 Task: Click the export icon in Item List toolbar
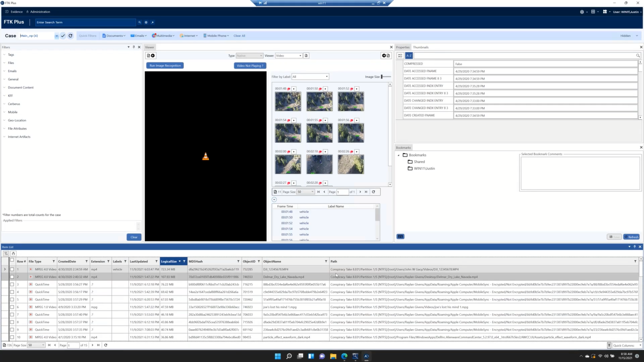point(14,254)
